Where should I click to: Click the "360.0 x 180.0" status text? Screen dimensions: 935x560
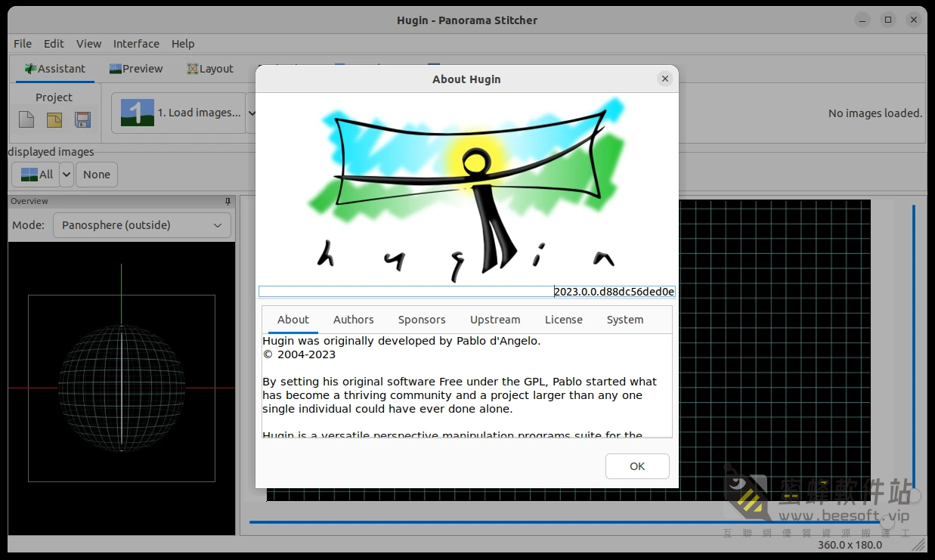coord(850,544)
